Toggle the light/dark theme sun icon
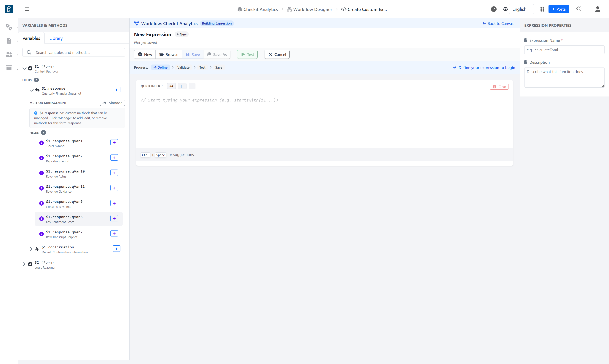609x364 pixels. [x=578, y=9]
